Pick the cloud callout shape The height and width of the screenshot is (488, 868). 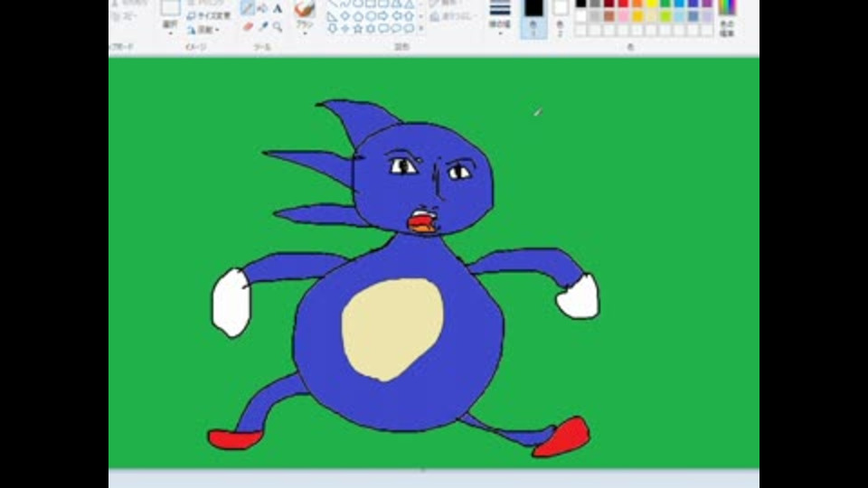410,28
